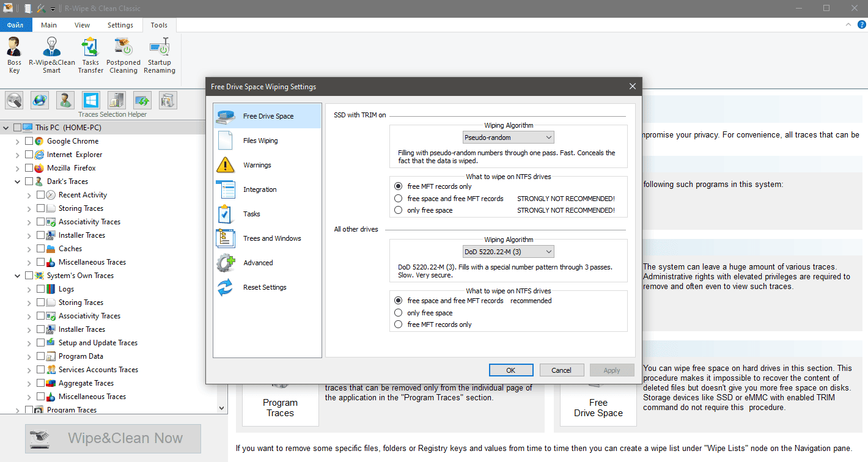The height and width of the screenshot is (462, 868).
Task: Expand Mozilla Firefox tree node
Action: 18,168
